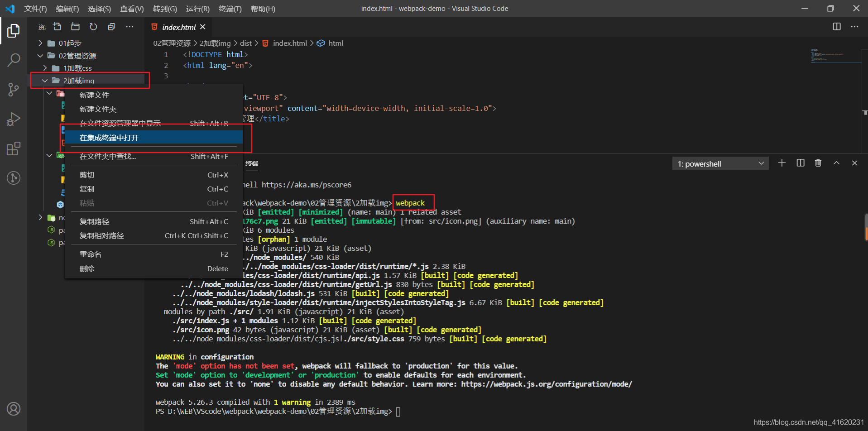Screen dimensions: 868x431
Task: Click the VS Code logo icon
Action: coord(10,9)
